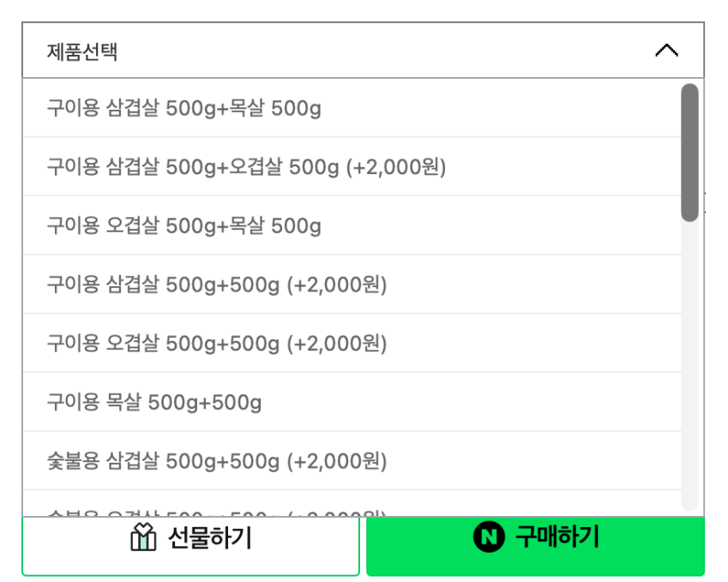Pick 숯불용 삼겹살 500g+500g option
Image resolution: width=728 pixels, height=582 pixels.
(217, 462)
